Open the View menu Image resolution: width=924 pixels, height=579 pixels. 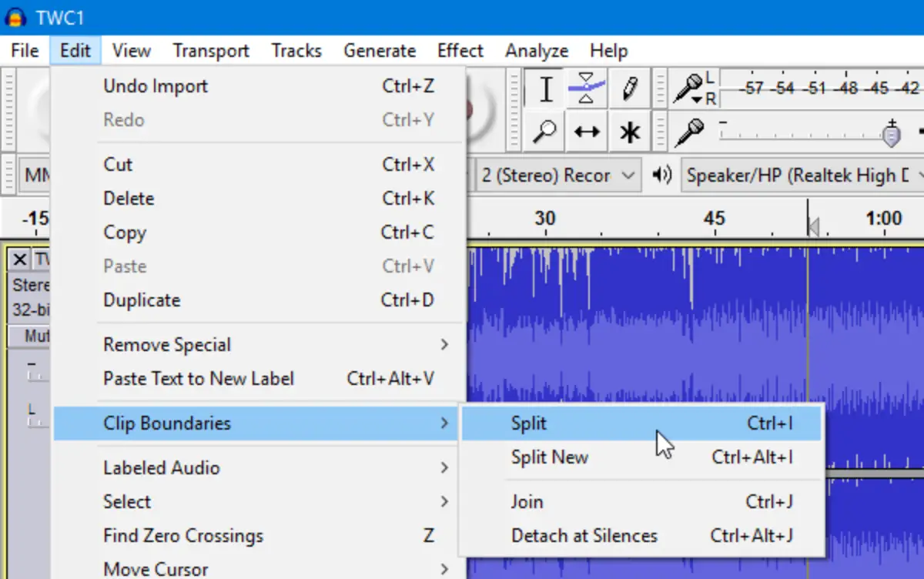pos(131,51)
